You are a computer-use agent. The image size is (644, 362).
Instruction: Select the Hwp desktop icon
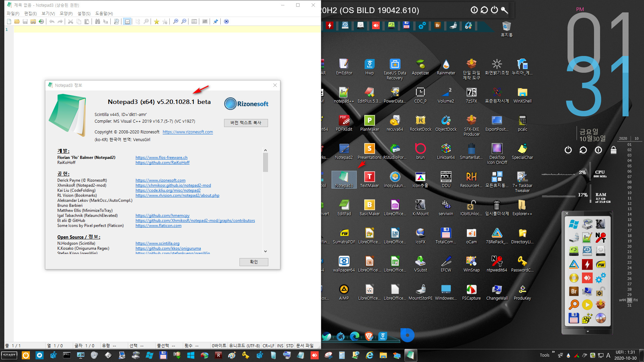[369, 67]
